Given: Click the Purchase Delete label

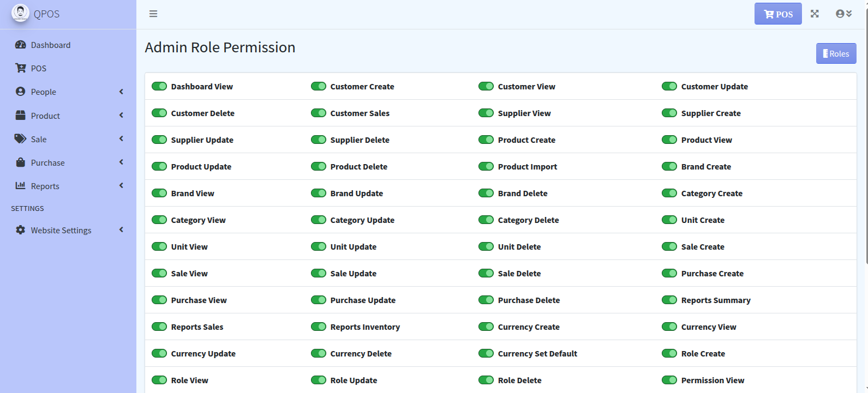Looking at the screenshot, I should pos(529,300).
